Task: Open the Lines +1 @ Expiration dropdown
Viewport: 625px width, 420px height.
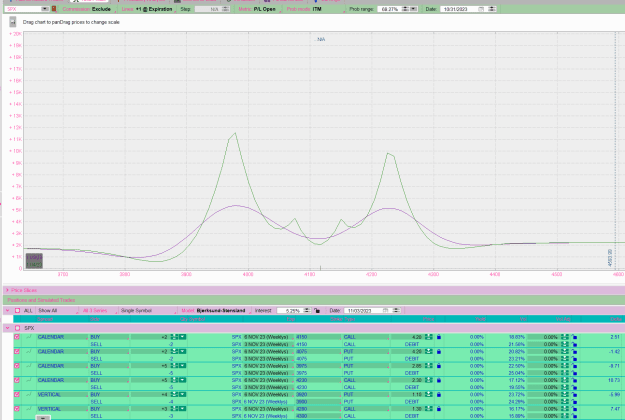Action: [147, 9]
